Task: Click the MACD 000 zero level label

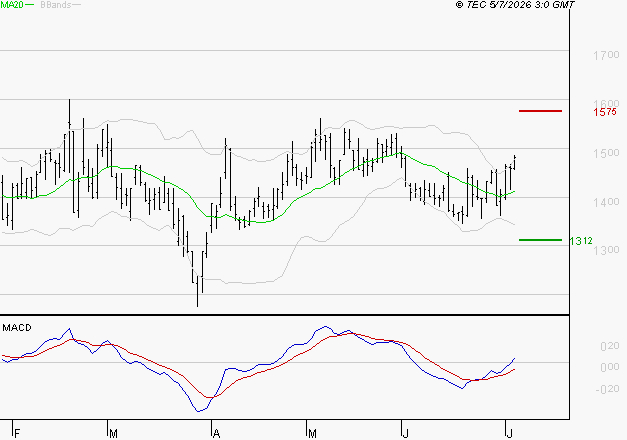Action: (610, 367)
